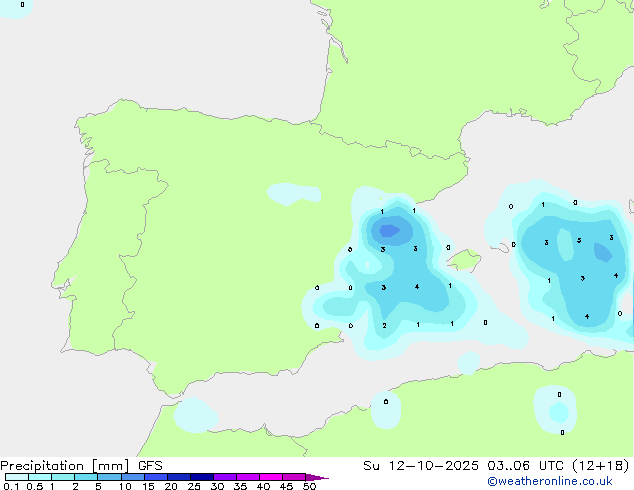The height and width of the screenshot is (490, 634).
Task: Click the 40–45 mm magenta legend swatch
Action: (271, 477)
